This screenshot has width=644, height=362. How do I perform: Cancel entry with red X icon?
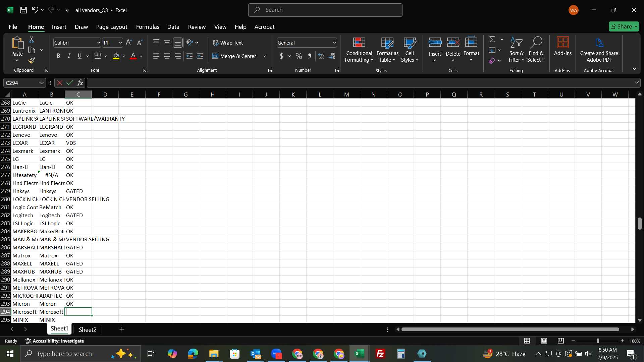tap(60, 83)
